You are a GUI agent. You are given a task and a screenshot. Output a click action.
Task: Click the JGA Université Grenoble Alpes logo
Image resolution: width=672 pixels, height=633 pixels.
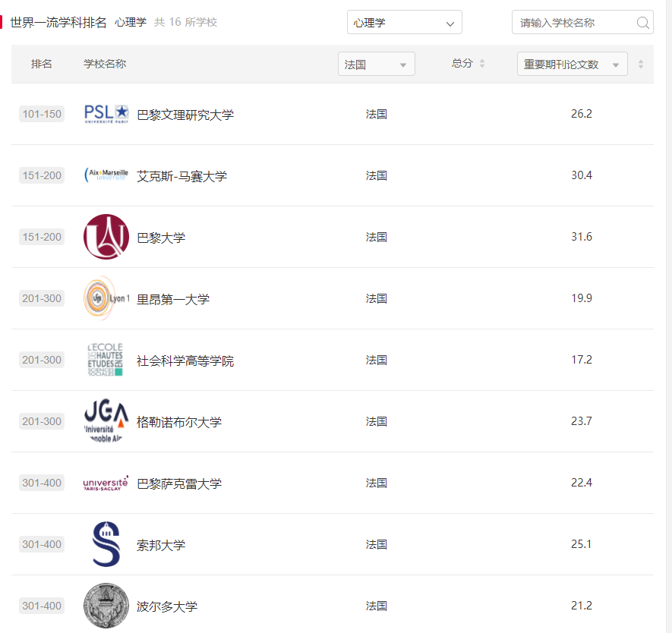[x=106, y=420]
